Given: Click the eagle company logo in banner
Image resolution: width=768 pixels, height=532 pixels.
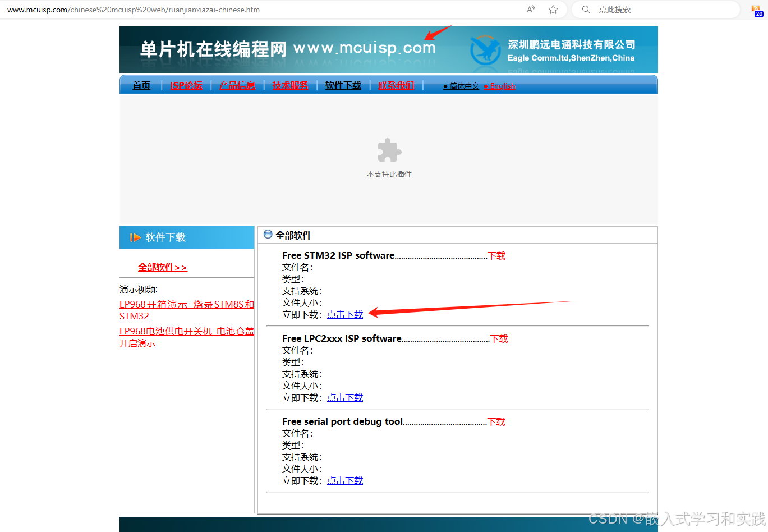Looking at the screenshot, I should coord(485,49).
